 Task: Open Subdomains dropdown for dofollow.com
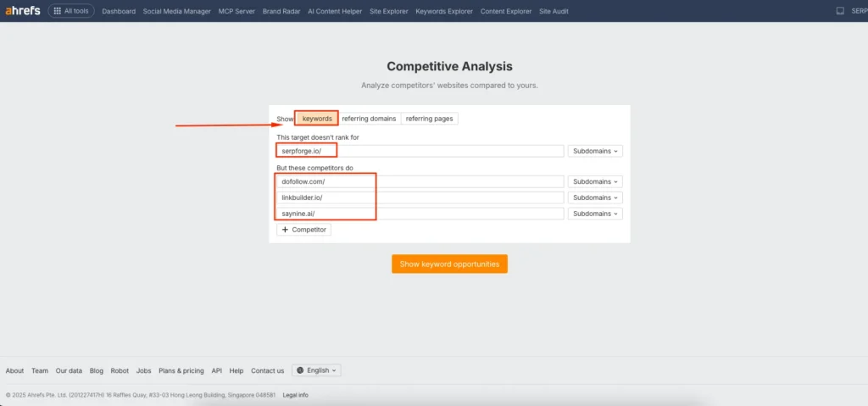[595, 181]
